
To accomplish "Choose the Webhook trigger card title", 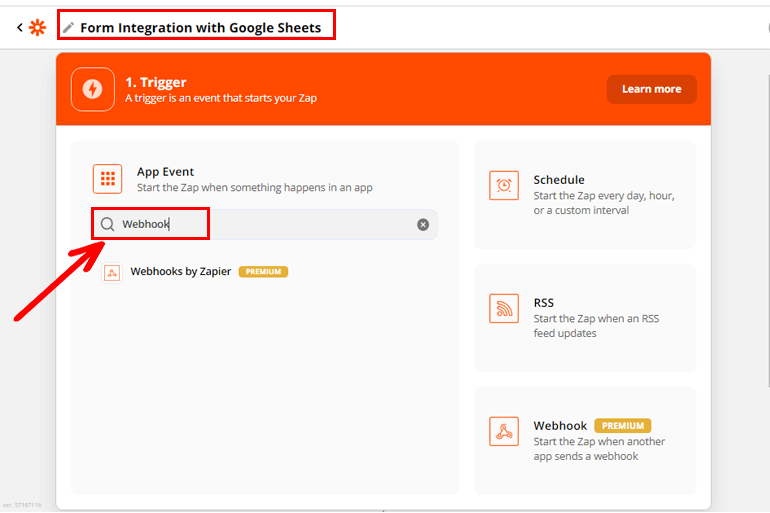I will click(x=560, y=426).
